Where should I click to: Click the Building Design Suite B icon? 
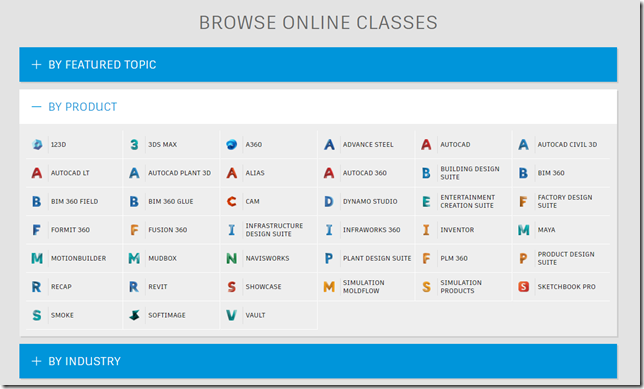point(426,173)
